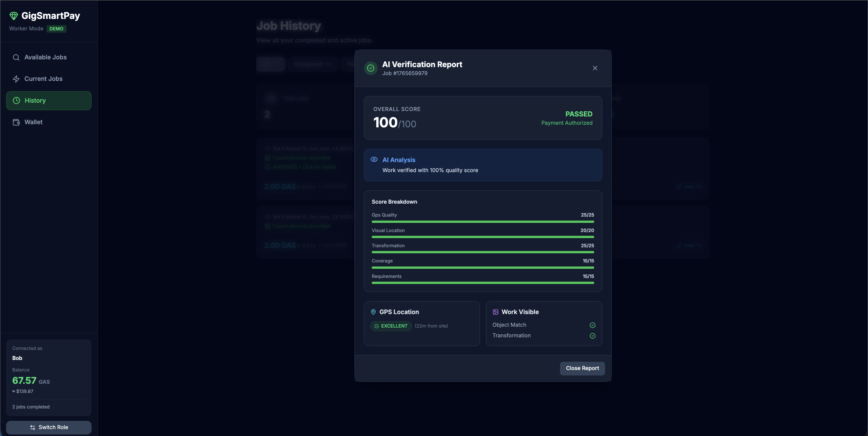Click the Current Jobs lightning bolt icon

[x=16, y=79]
